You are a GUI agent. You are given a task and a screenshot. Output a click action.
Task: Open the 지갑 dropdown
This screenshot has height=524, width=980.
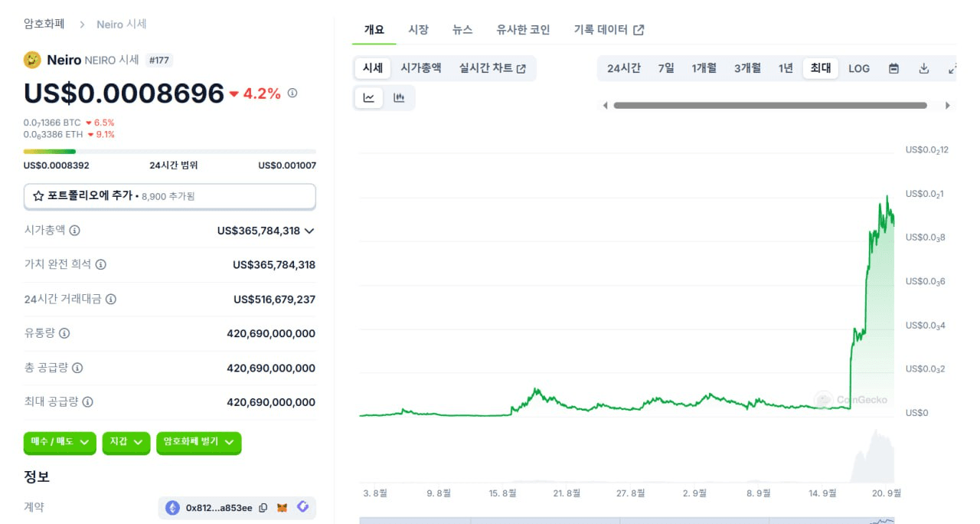click(126, 442)
